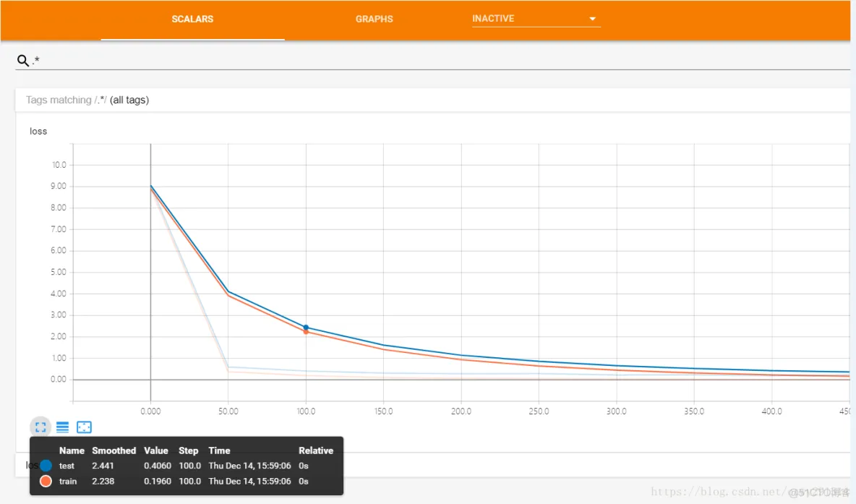Click the blue test color dot in tooltip
This screenshot has width=856, height=504.
pyautogui.click(x=46, y=466)
